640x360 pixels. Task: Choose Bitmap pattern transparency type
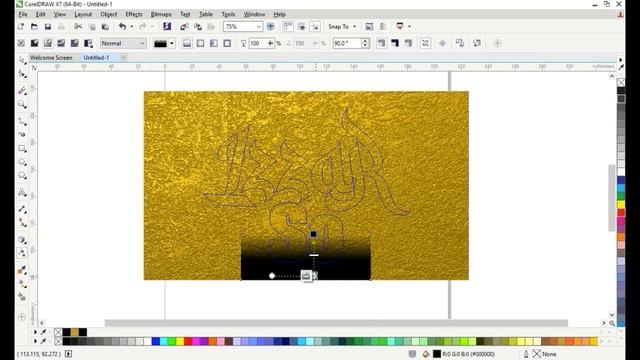pos(75,43)
